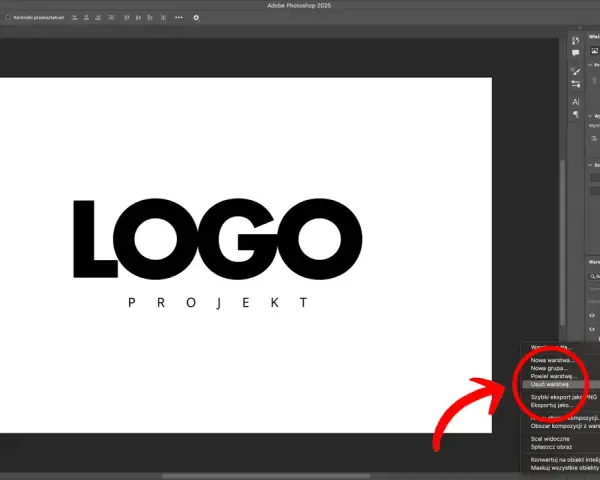The image size is (600, 480).
Task: Open the Brush Settings panel icon
Action: (x=576, y=71)
